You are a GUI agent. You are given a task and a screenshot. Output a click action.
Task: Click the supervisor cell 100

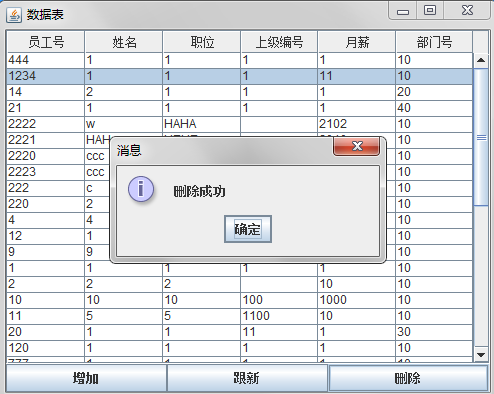click(279, 300)
